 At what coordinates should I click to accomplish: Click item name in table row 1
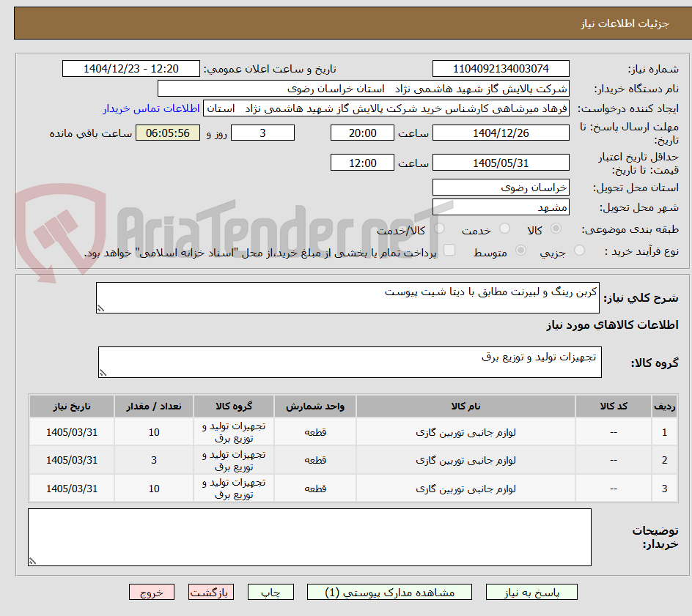click(x=465, y=433)
